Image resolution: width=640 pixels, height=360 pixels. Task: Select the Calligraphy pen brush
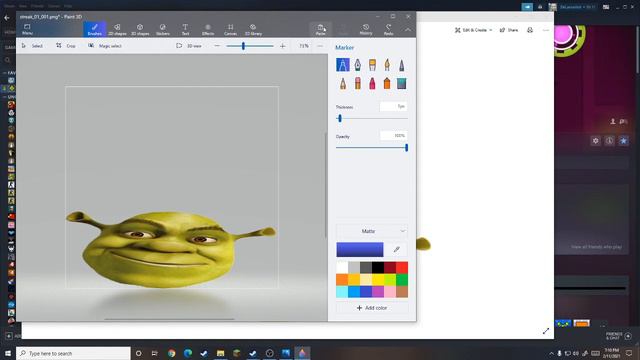click(x=358, y=65)
